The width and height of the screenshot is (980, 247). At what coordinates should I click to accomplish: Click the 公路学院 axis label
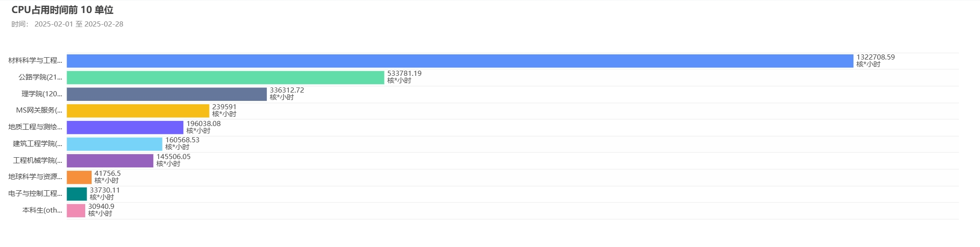pyautogui.click(x=41, y=77)
